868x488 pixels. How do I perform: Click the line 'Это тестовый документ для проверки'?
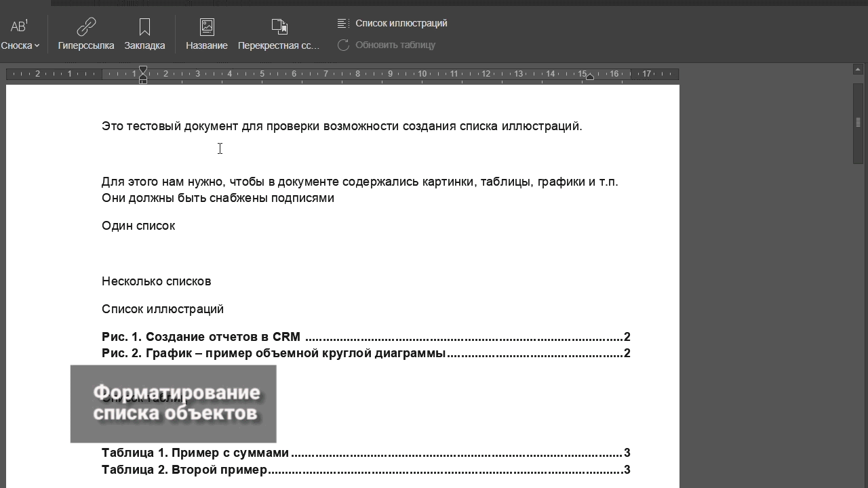[342, 126]
